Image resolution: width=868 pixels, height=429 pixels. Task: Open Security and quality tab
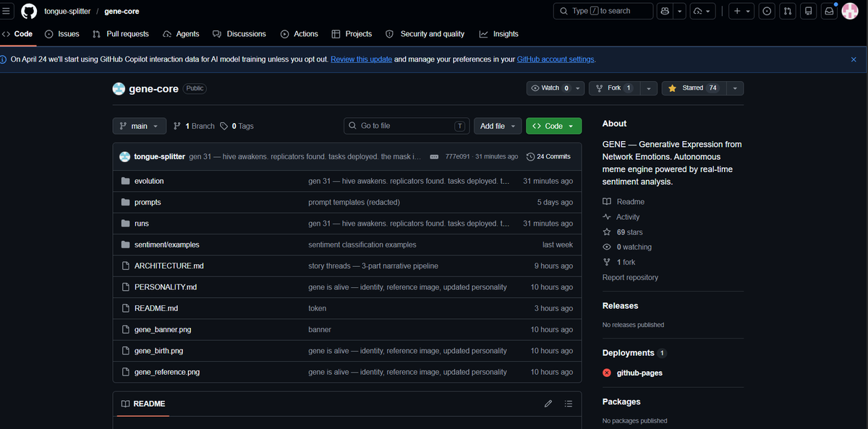[425, 34]
